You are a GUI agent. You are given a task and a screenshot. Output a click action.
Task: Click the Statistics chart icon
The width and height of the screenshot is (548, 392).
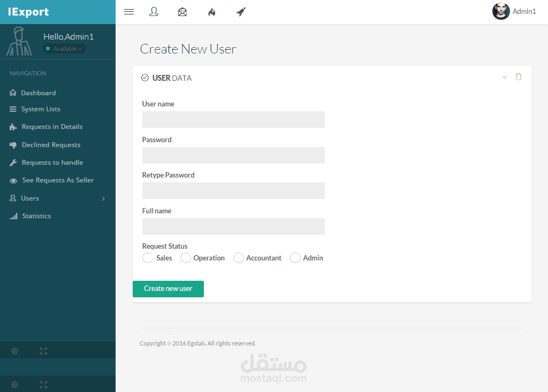(x=13, y=216)
